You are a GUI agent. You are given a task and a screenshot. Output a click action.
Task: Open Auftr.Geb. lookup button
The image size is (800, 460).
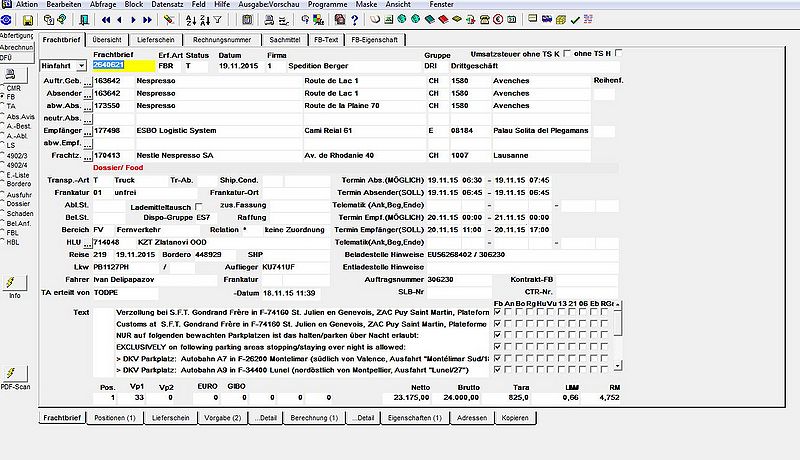tap(88, 82)
